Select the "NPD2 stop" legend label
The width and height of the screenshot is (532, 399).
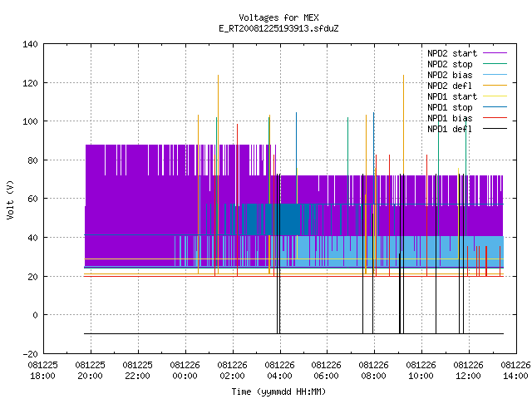450,64
